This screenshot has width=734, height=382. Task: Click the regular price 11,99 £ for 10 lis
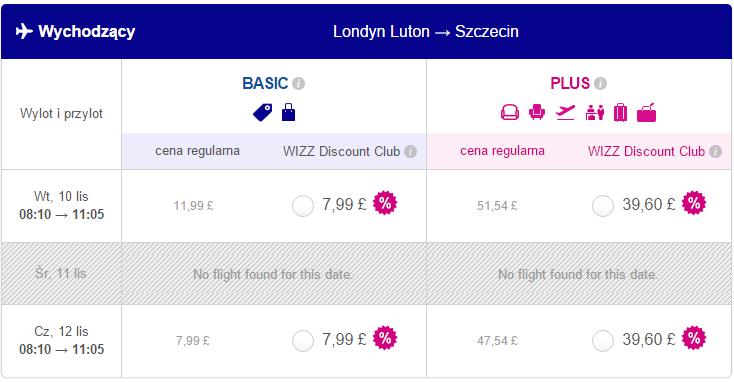point(193,206)
